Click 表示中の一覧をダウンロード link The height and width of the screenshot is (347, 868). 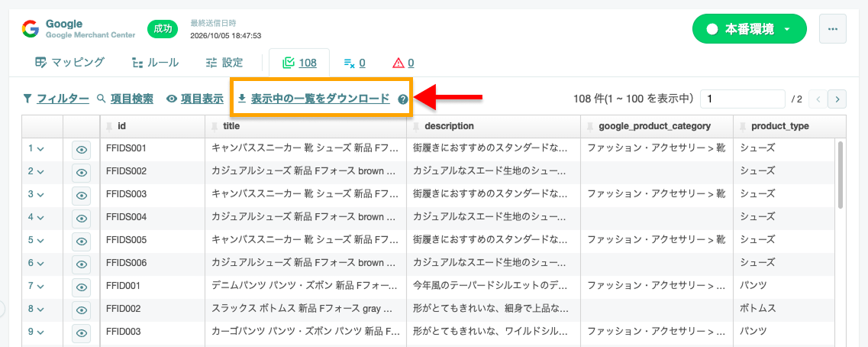tap(321, 99)
